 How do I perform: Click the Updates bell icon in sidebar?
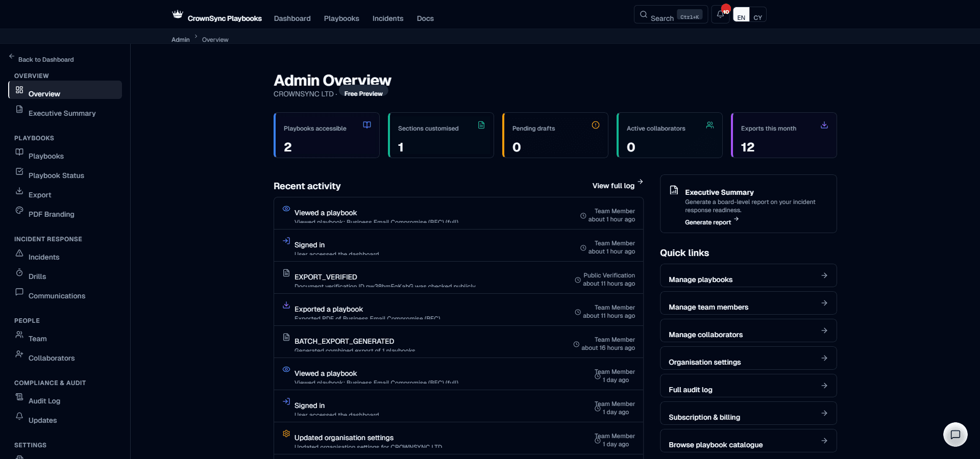click(x=19, y=416)
